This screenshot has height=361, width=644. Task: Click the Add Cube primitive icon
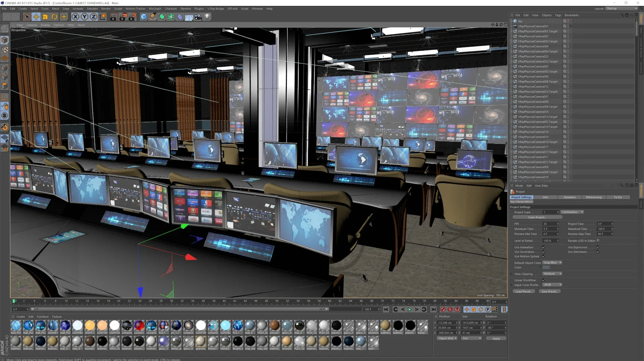(144, 16)
